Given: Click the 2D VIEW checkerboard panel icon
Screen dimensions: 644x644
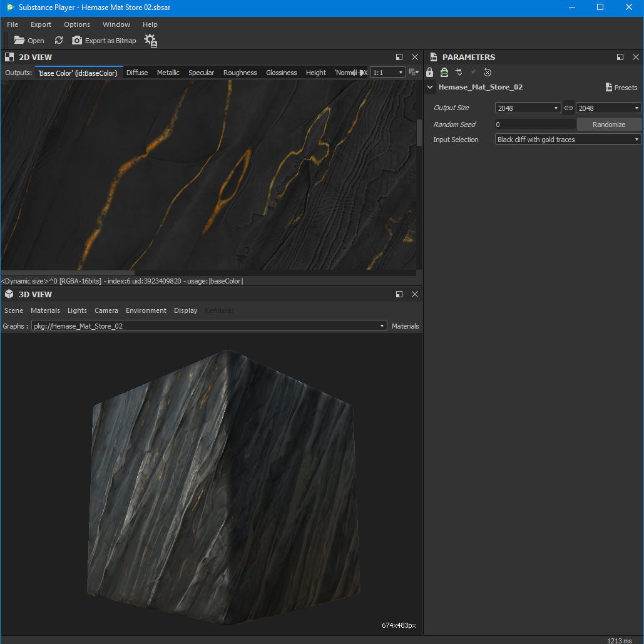Looking at the screenshot, I should [x=9, y=57].
